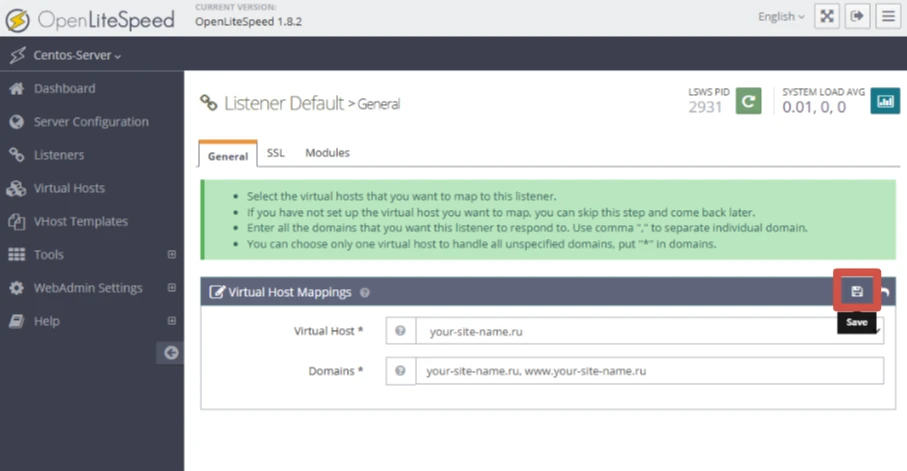This screenshot has height=471, width=907.
Task: Click the WebAdmin Settings label
Action: 88,288
